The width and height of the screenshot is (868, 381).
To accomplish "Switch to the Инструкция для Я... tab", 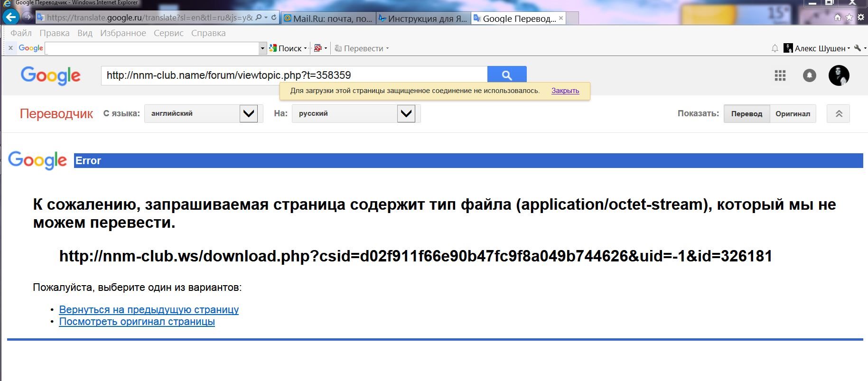I will pyautogui.click(x=423, y=19).
